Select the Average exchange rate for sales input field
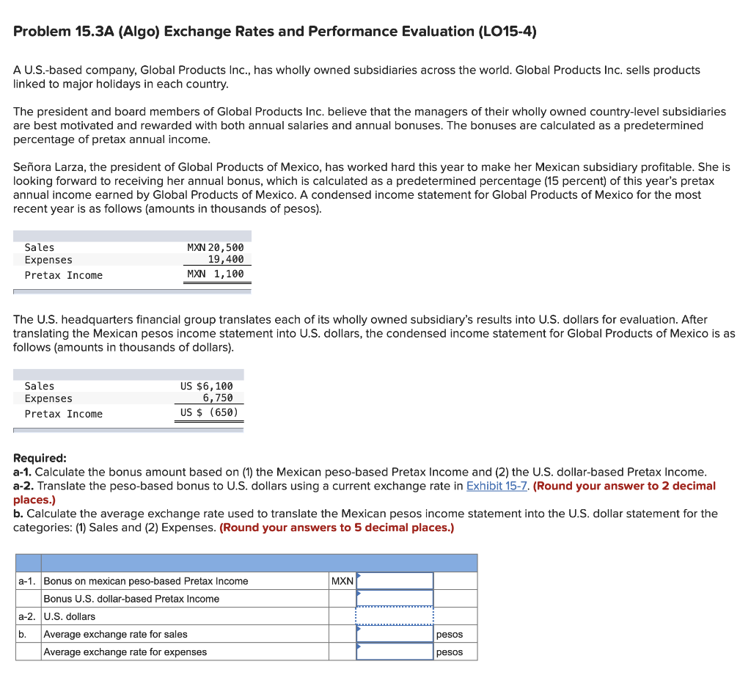This screenshot has width=751, height=700. pyautogui.click(x=394, y=634)
